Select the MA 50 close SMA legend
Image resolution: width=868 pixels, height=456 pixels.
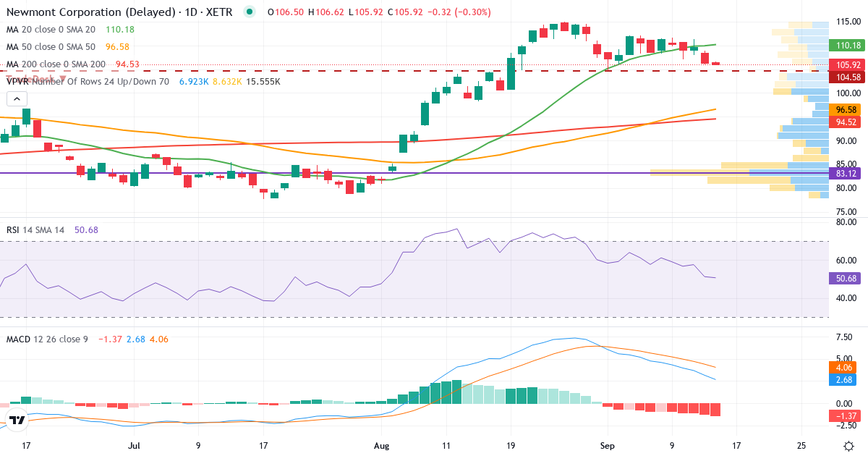coord(51,47)
